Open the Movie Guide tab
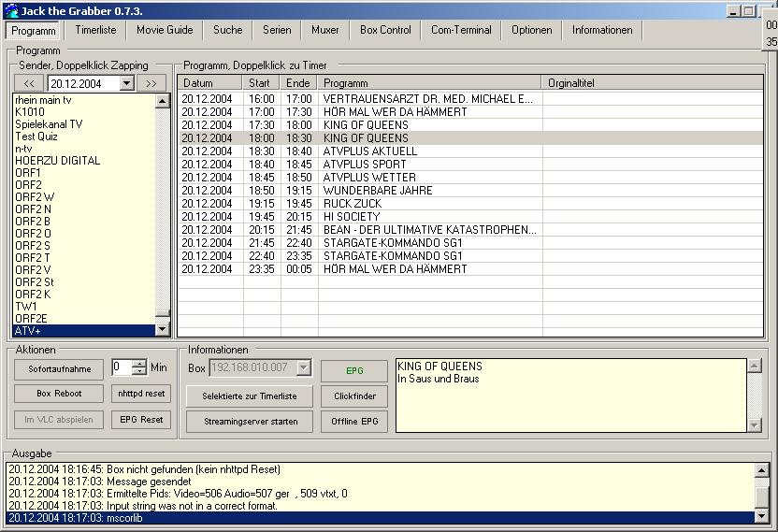The height and width of the screenshot is (532, 778). tap(165, 30)
